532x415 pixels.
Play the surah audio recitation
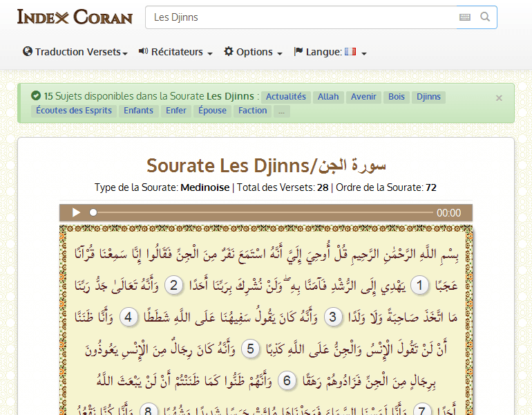[x=77, y=213]
